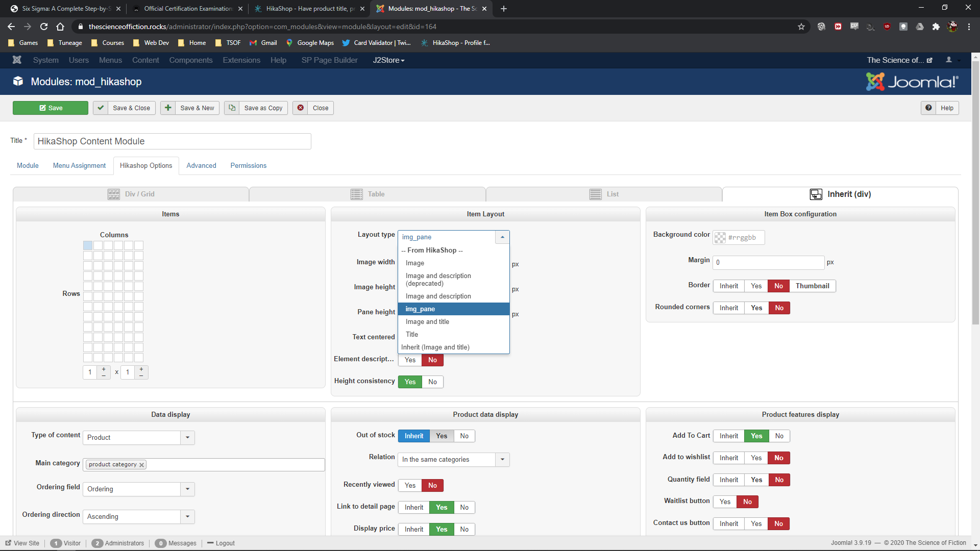Enable Add to wishlist Yes option
Screen dimensions: 980x551
coord(756,458)
